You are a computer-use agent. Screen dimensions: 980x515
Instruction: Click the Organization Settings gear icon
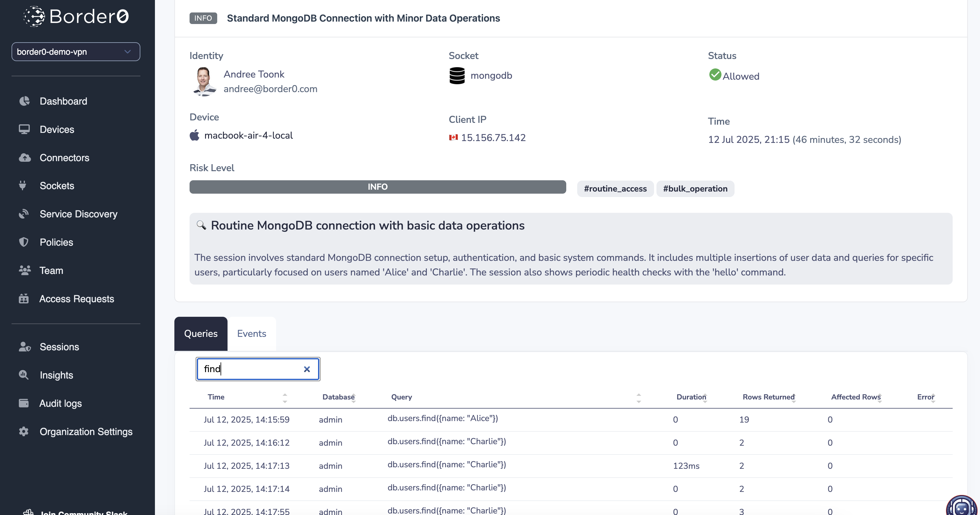(24, 431)
